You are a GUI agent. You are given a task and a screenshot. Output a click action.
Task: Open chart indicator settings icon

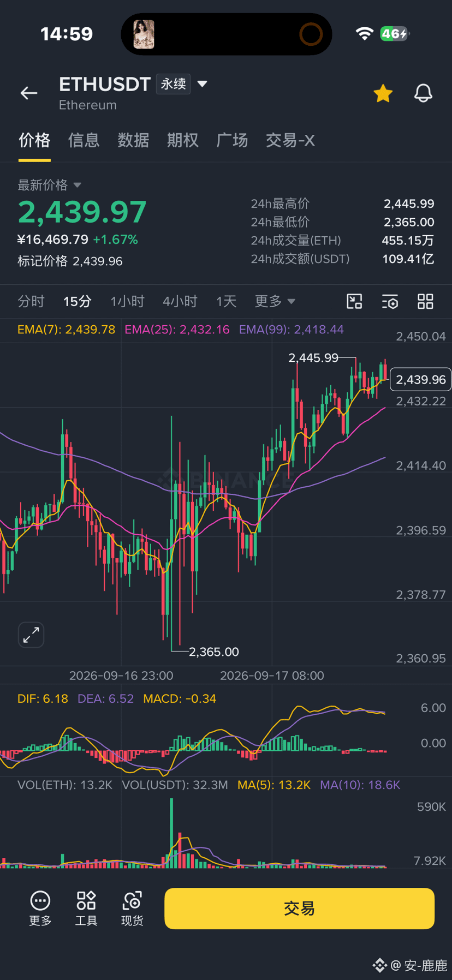[390, 301]
